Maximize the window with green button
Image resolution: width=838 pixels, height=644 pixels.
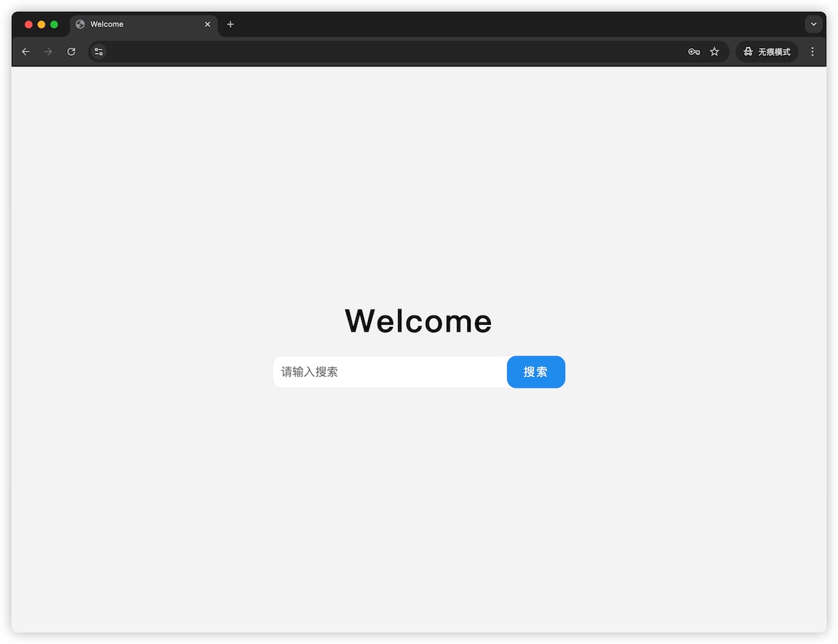[x=54, y=24]
